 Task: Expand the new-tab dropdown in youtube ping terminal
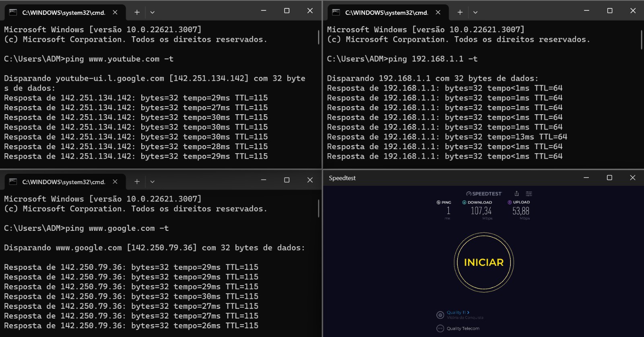tap(153, 12)
